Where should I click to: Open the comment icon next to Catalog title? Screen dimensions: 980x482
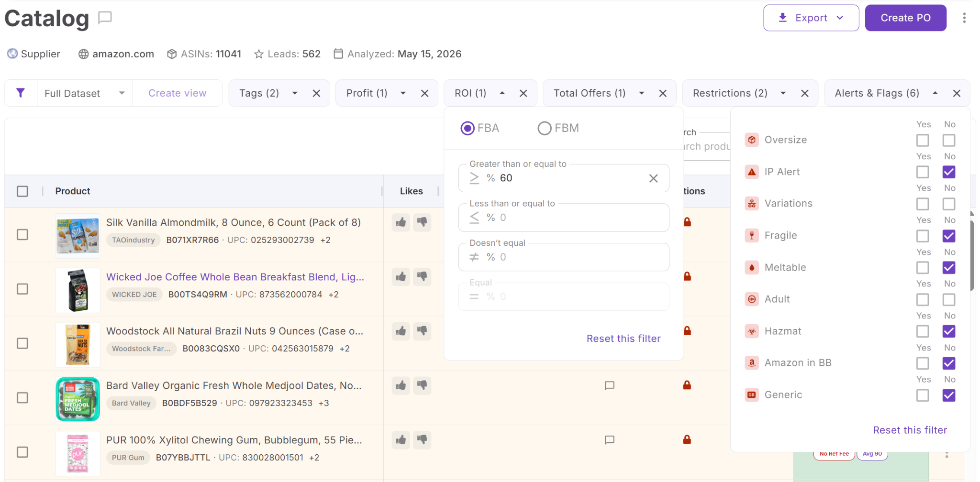click(x=105, y=18)
